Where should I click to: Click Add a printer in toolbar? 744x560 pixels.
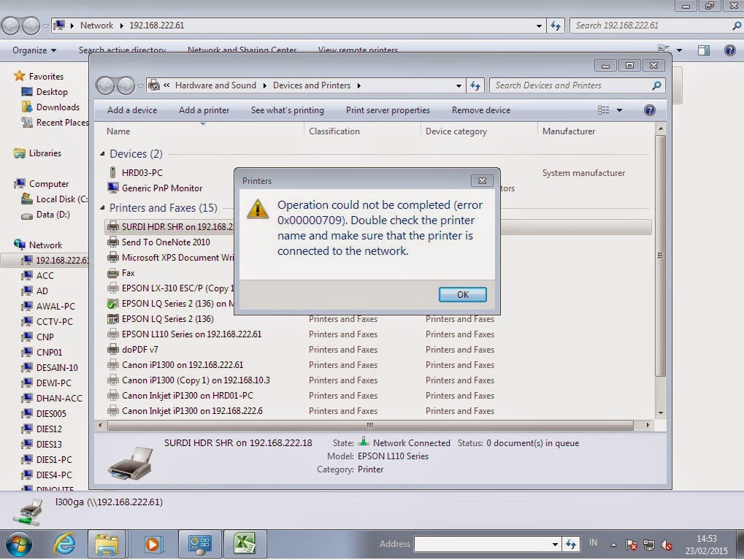tap(204, 110)
